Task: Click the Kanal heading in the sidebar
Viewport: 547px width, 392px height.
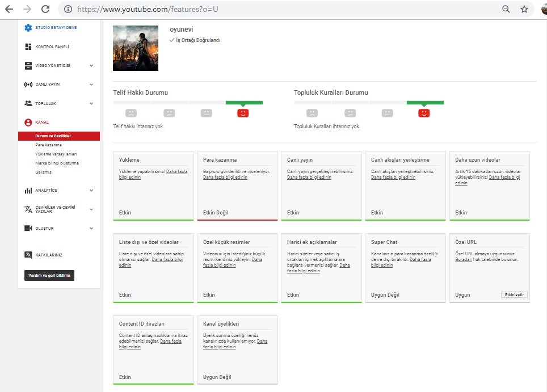Action: (42, 123)
